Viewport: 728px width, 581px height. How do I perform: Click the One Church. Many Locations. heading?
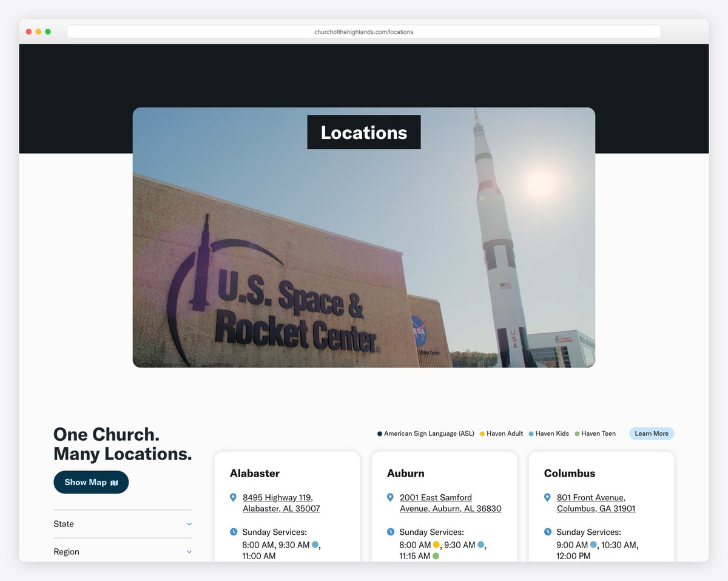click(123, 444)
